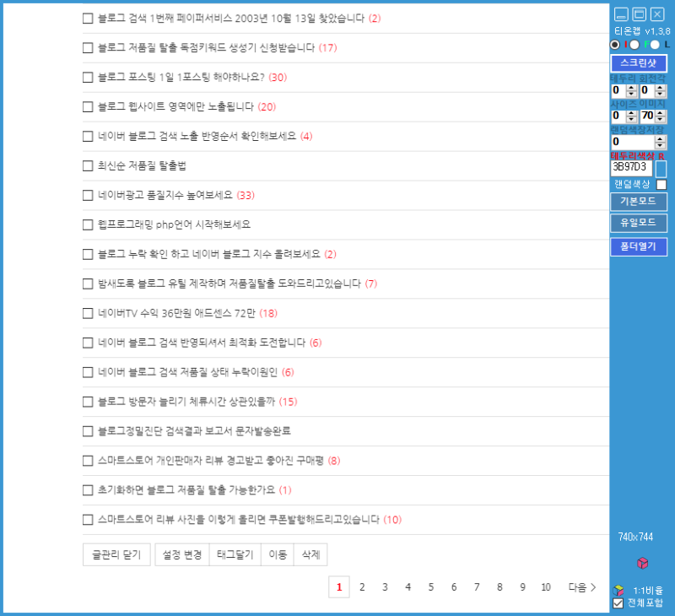Switch to 유일모드 unique mode
The image size is (675, 616).
click(x=639, y=224)
